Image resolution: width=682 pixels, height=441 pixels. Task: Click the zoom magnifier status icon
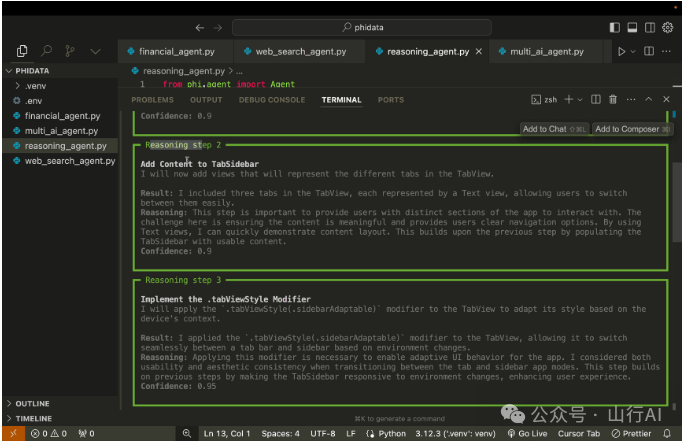(x=187, y=434)
